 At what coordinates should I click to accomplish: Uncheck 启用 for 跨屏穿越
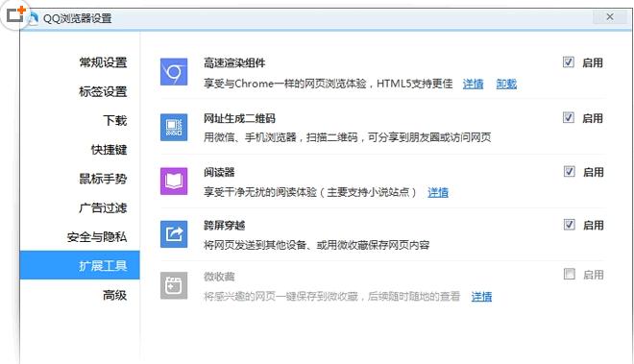point(570,225)
